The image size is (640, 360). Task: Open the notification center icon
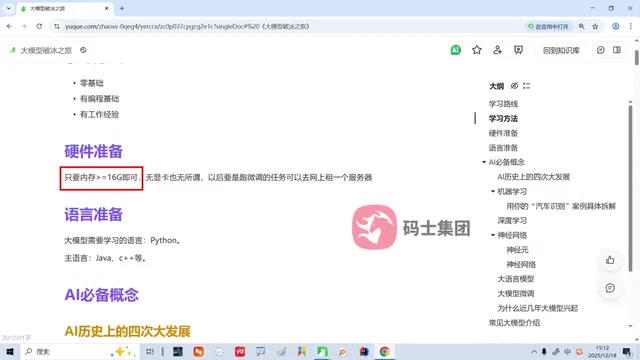[627, 351]
